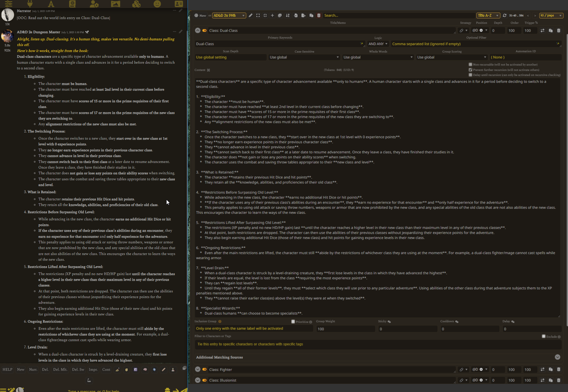The image size is (568, 392).
Task: Delete the Class: Fighter entry
Action: pos(558,370)
